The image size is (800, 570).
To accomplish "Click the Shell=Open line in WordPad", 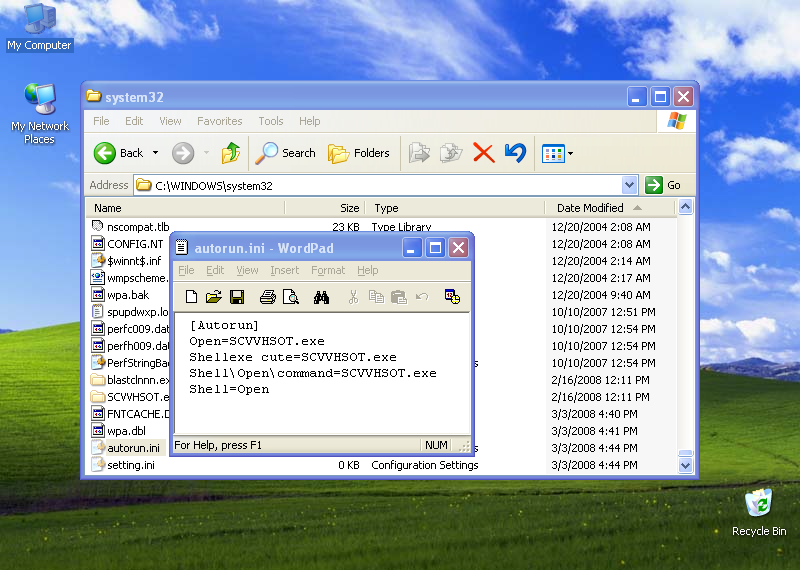I will click(x=229, y=389).
